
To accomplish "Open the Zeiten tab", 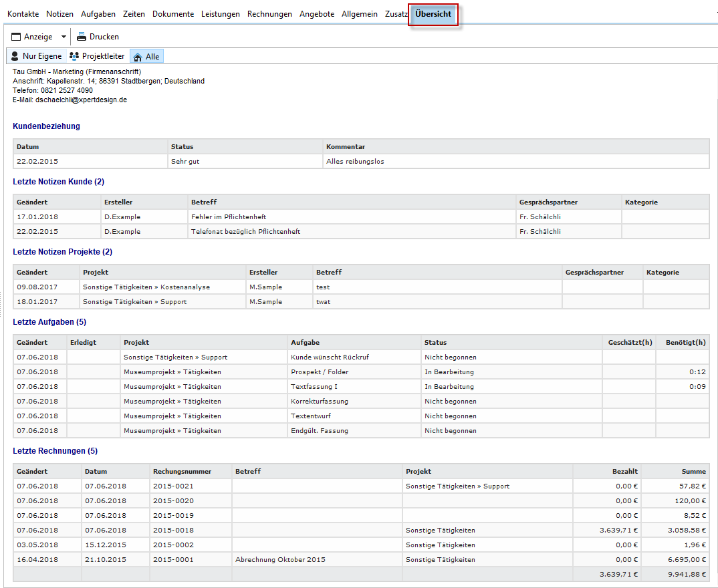I will coord(134,14).
